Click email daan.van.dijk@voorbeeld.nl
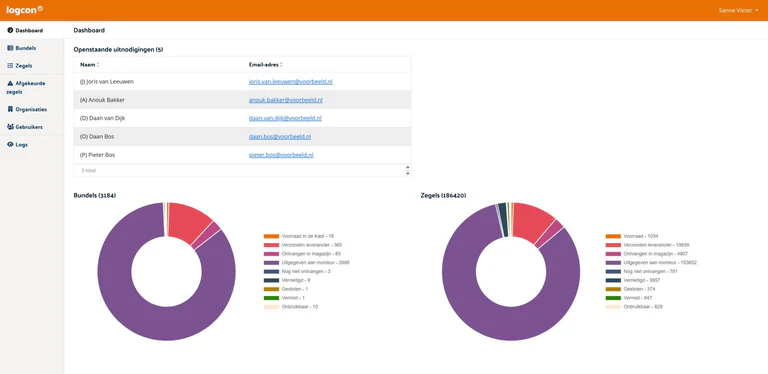The image size is (768, 374). tap(285, 118)
